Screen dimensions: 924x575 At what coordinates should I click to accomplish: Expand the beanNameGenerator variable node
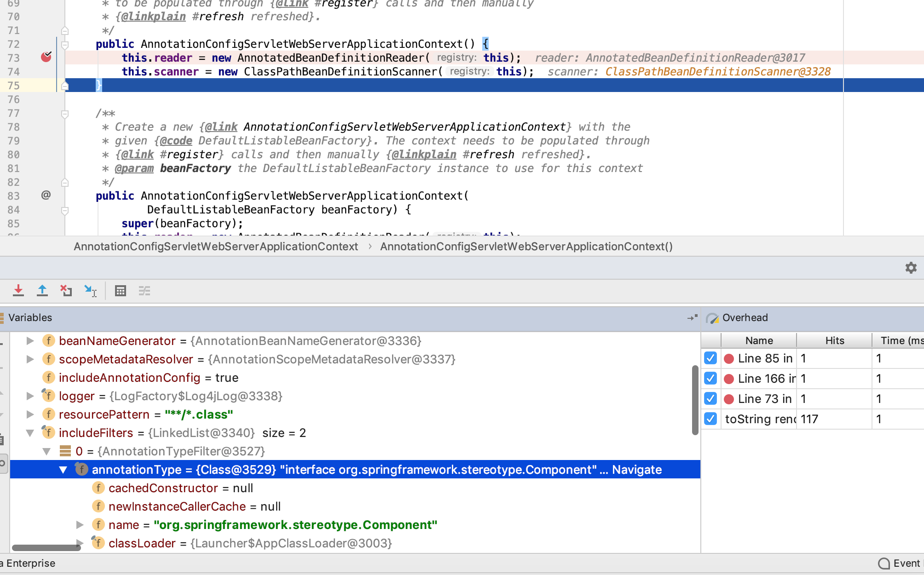tap(30, 340)
